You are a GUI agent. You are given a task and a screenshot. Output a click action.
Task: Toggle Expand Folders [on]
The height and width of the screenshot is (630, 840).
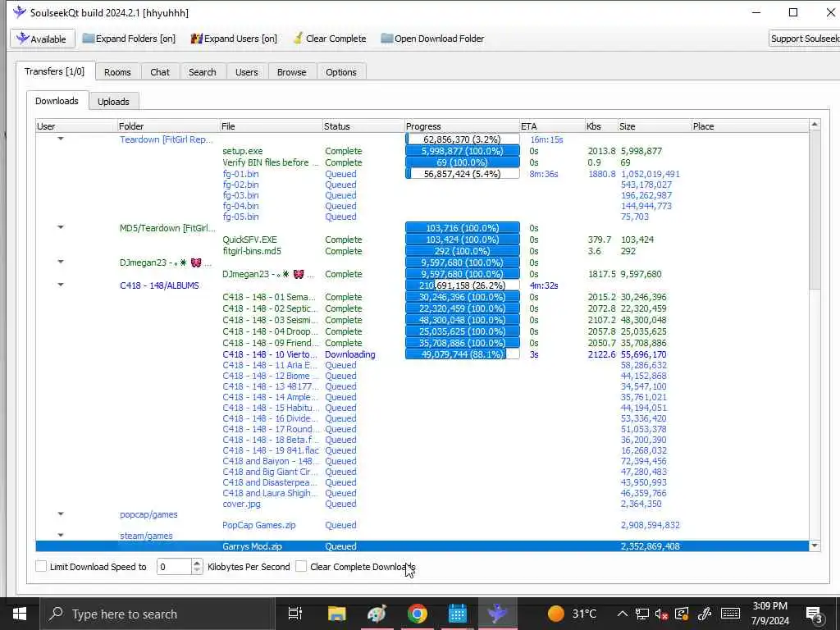click(129, 39)
